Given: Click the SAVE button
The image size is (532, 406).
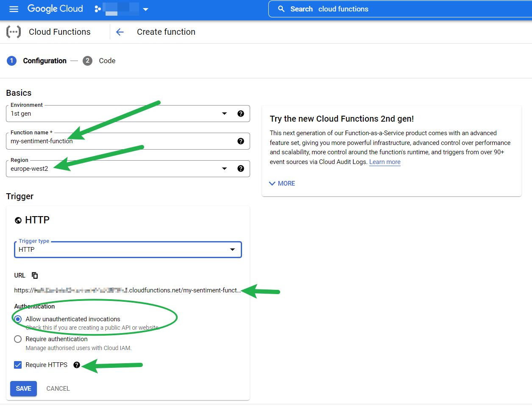Looking at the screenshot, I should (23, 389).
